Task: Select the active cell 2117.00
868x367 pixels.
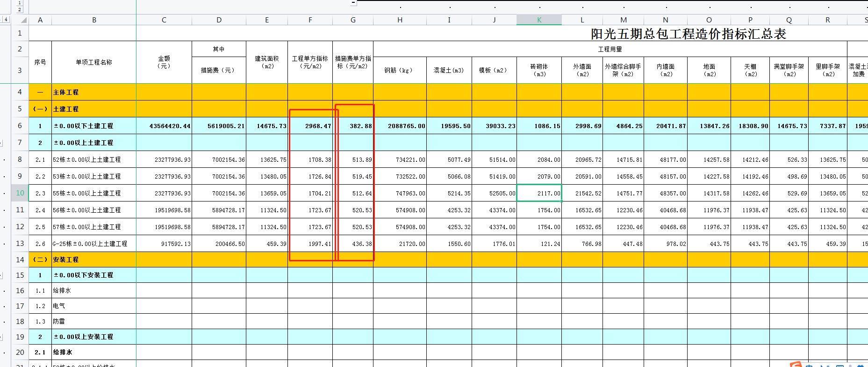Action: tap(539, 193)
